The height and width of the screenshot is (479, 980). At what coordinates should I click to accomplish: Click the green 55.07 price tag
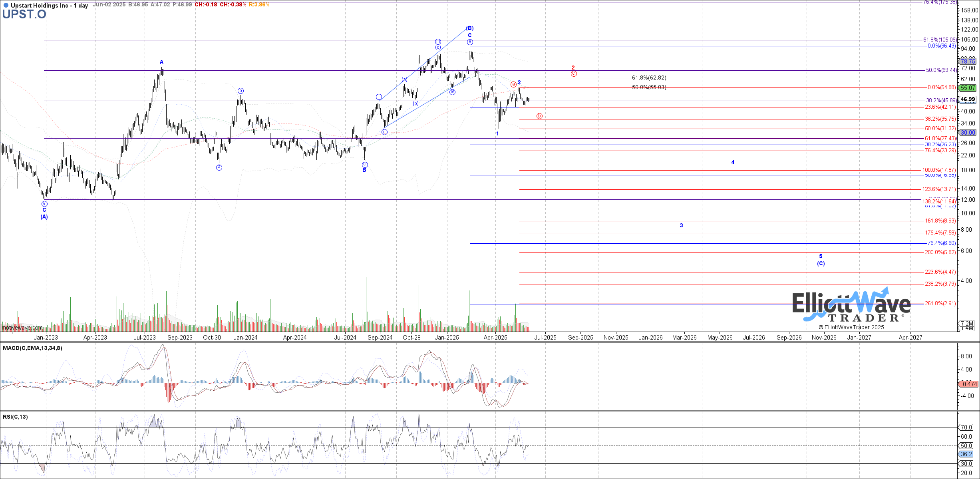[x=968, y=88]
